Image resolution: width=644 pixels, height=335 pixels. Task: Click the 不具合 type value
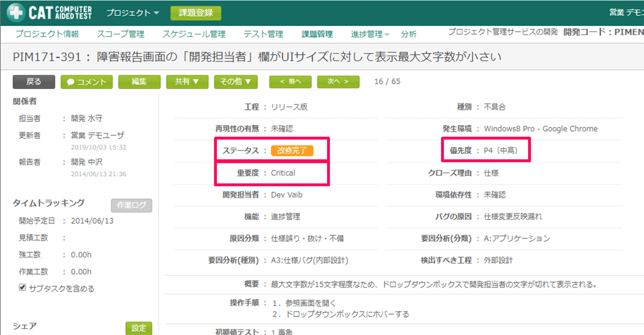(494, 107)
